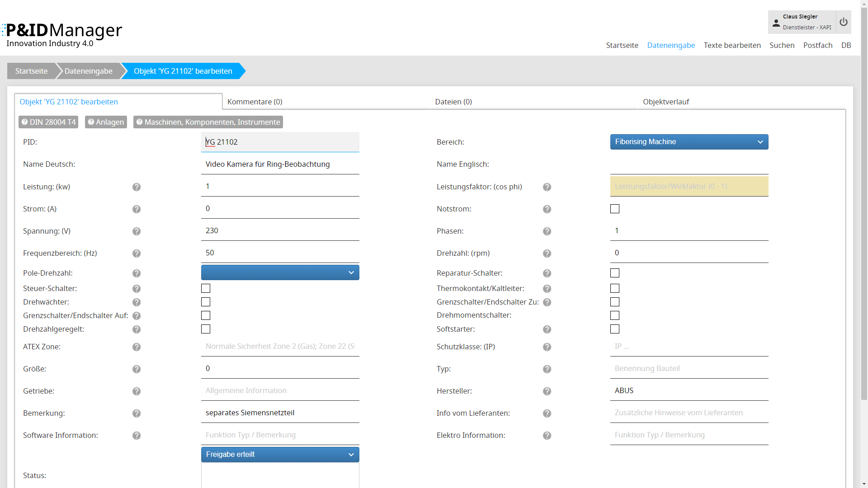This screenshot has height=488, width=868.
Task: Click the user profile icon
Action: click(776, 23)
